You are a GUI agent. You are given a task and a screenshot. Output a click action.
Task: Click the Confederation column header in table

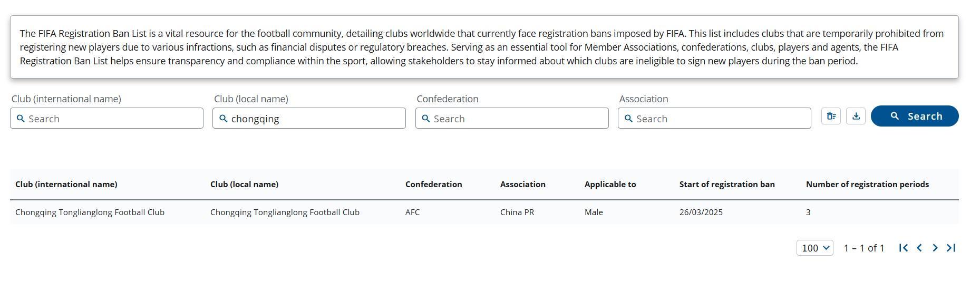pyautogui.click(x=433, y=185)
